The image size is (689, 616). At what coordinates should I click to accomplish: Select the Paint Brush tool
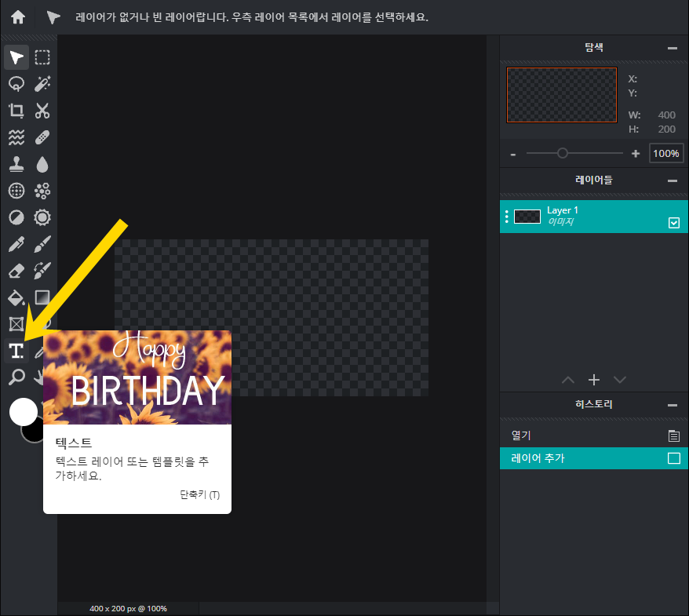click(x=42, y=244)
